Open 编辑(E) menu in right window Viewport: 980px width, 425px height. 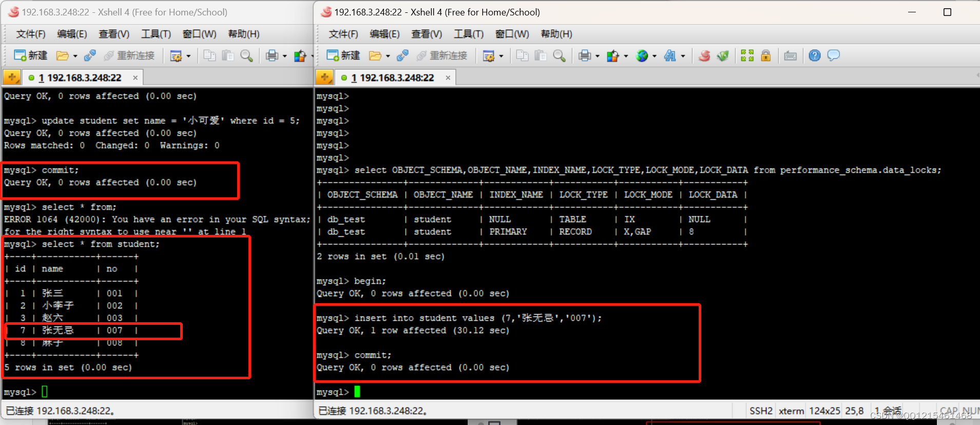coord(385,34)
